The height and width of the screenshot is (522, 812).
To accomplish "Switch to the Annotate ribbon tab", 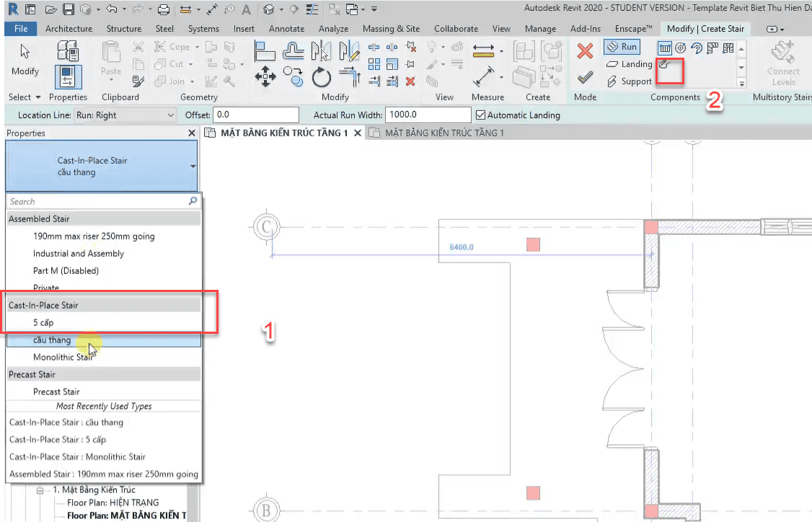I will [286, 29].
